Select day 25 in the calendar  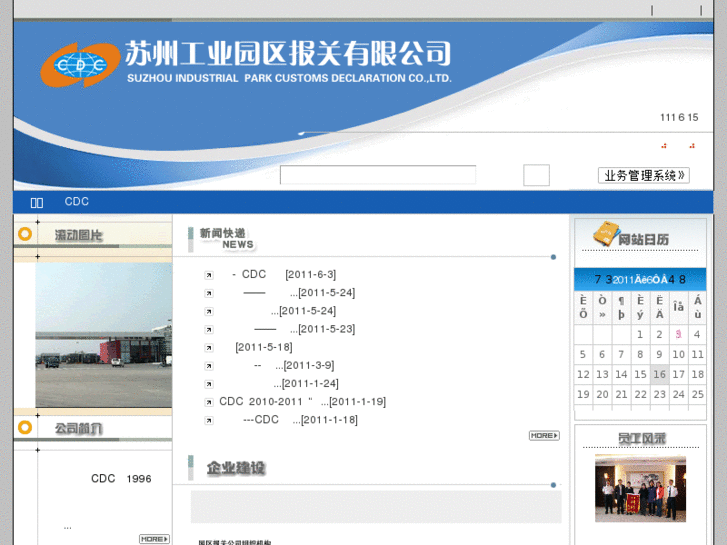tap(697, 394)
